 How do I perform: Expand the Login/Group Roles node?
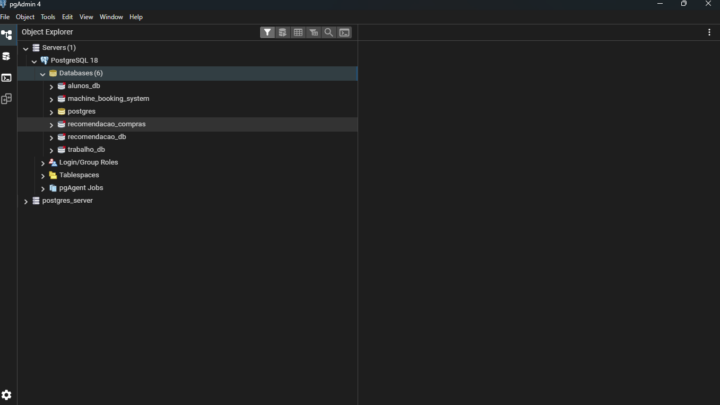tap(42, 163)
